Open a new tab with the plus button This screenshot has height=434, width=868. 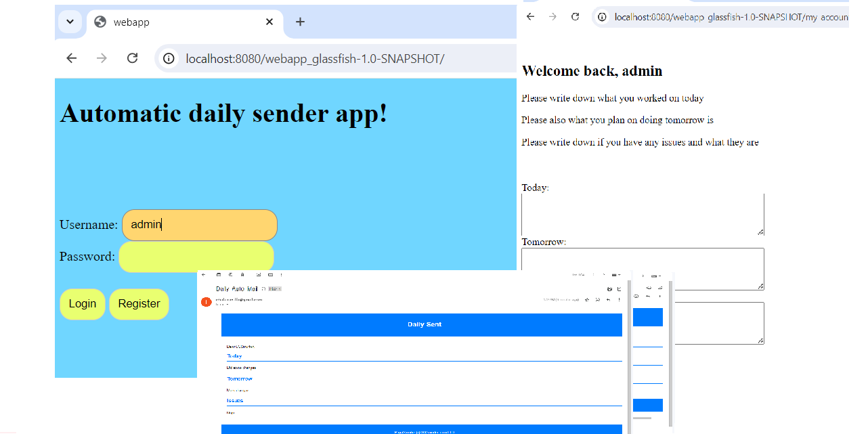point(300,22)
